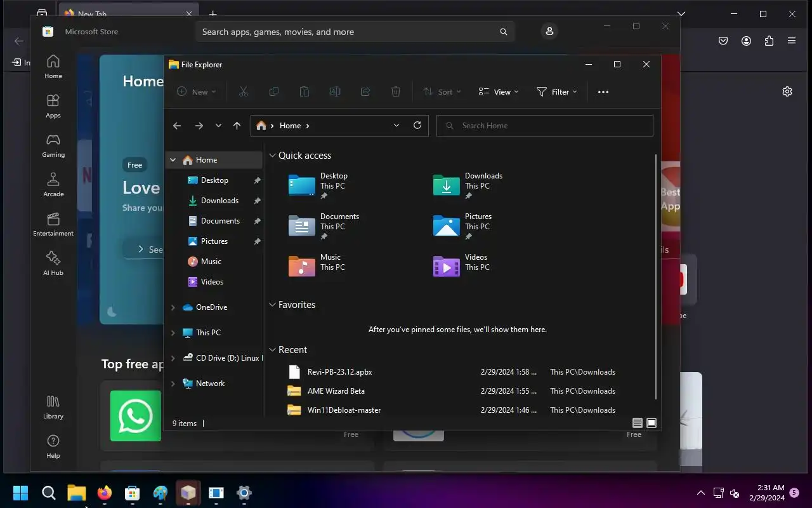Screen dimensions: 812x508
Task: Expand Network in navigation pane
Action: click(173, 384)
